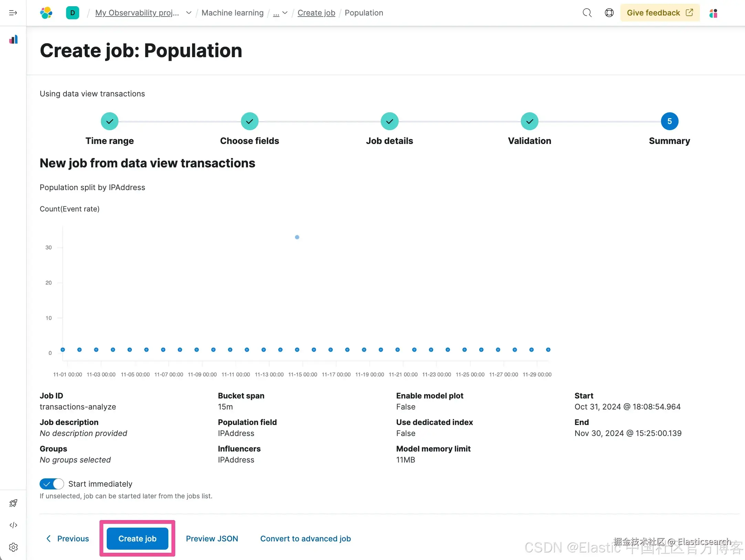The width and height of the screenshot is (745, 560).
Task: Click Convert to advanced job
Action: (x=305, y=538)
